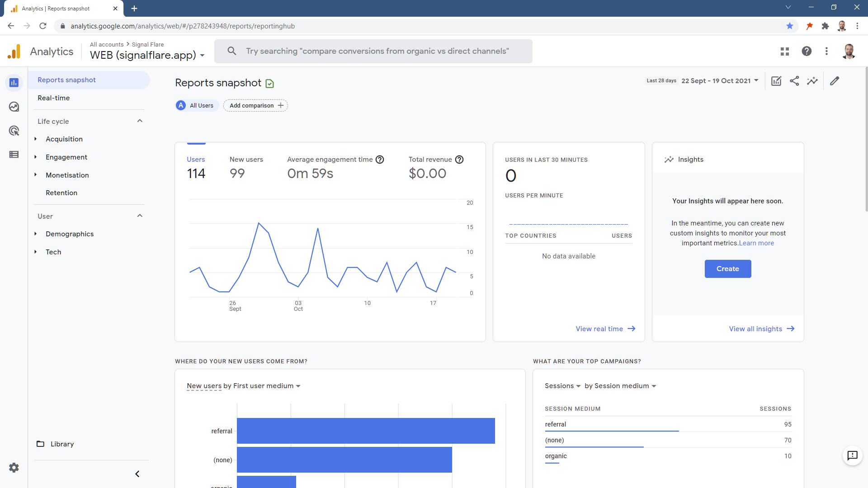
Task: Select the Retention menu item
Action: [x=61, y=193]
